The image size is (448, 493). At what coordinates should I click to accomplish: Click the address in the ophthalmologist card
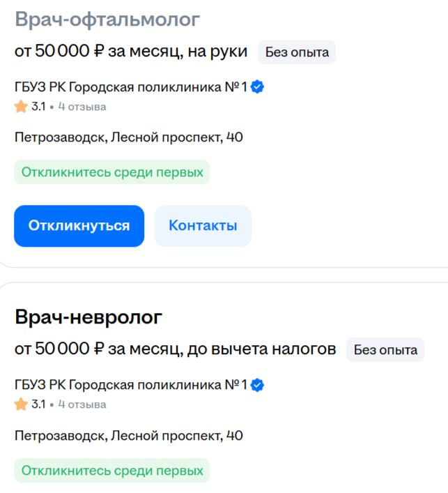click(x=128, y=137)
